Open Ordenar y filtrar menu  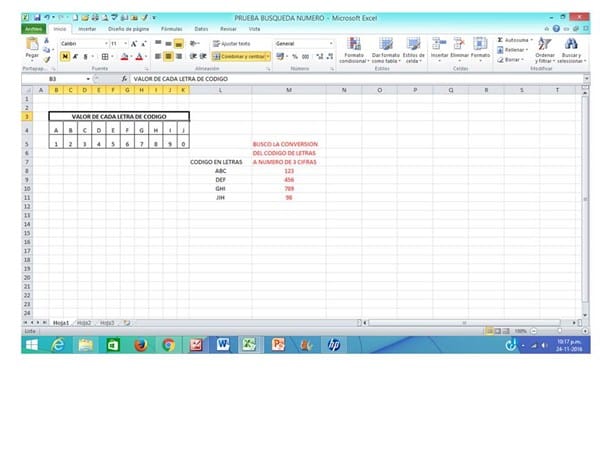(x=545, y=51)
